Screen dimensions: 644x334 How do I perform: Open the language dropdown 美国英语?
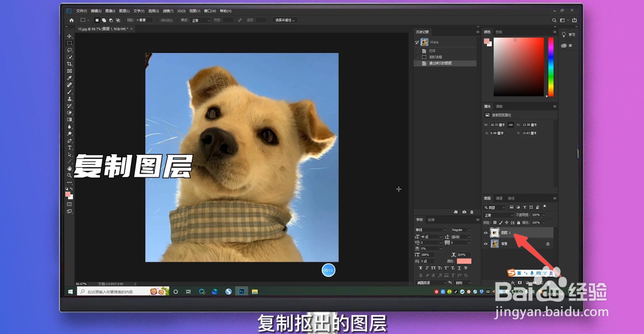click(431, 283)
